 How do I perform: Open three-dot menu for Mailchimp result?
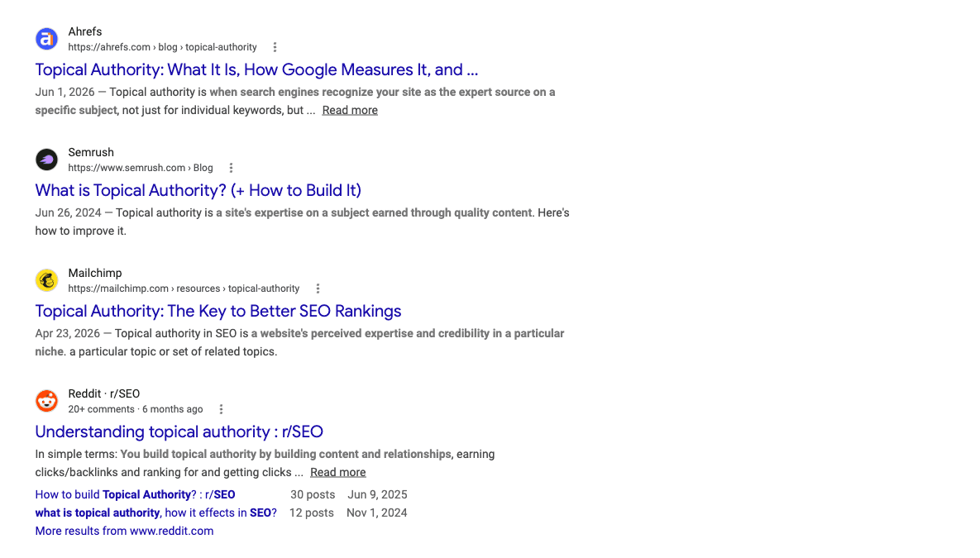pos(318,288)
